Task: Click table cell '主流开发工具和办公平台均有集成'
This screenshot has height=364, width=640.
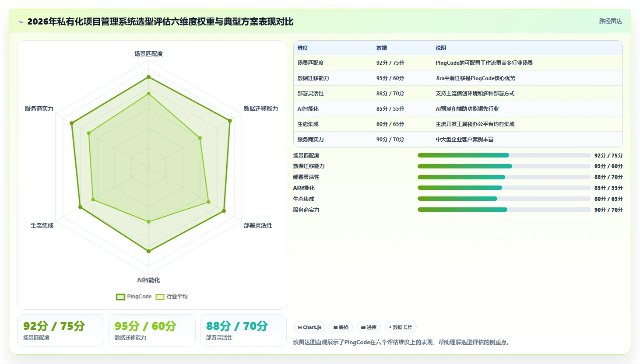Action: point(475,124)
